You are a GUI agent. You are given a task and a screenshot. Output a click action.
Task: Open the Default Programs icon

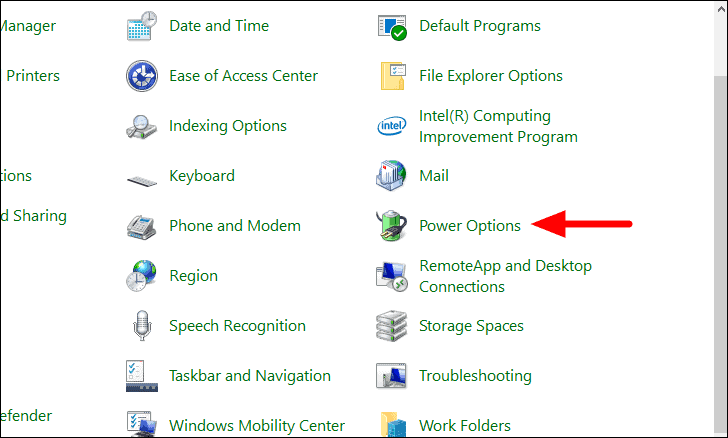click(392, 27)
